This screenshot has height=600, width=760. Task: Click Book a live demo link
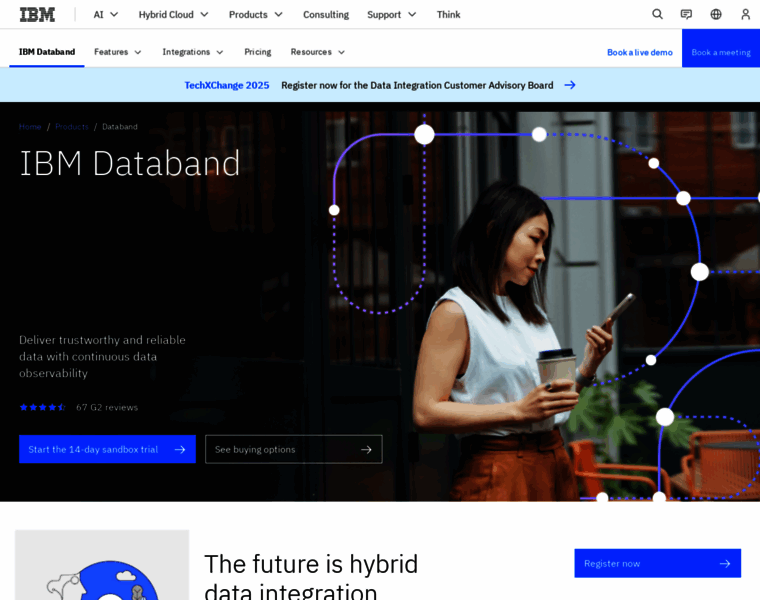(x=640, y=52)
